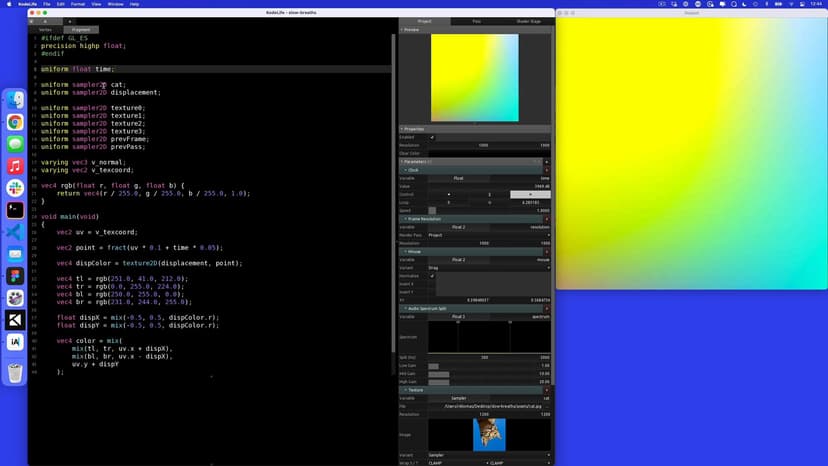Open the Trash in the dock
This screenshot has width=828, height=466.
[x=15, y=373]
